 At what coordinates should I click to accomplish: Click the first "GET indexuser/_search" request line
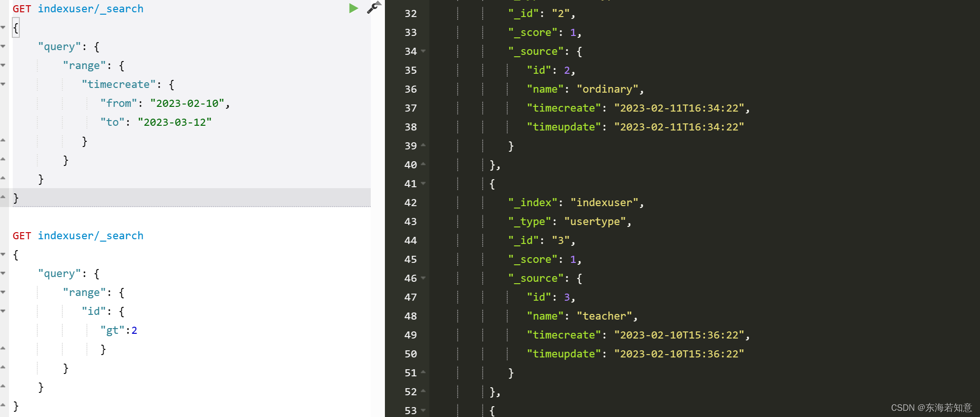(78, 9)
